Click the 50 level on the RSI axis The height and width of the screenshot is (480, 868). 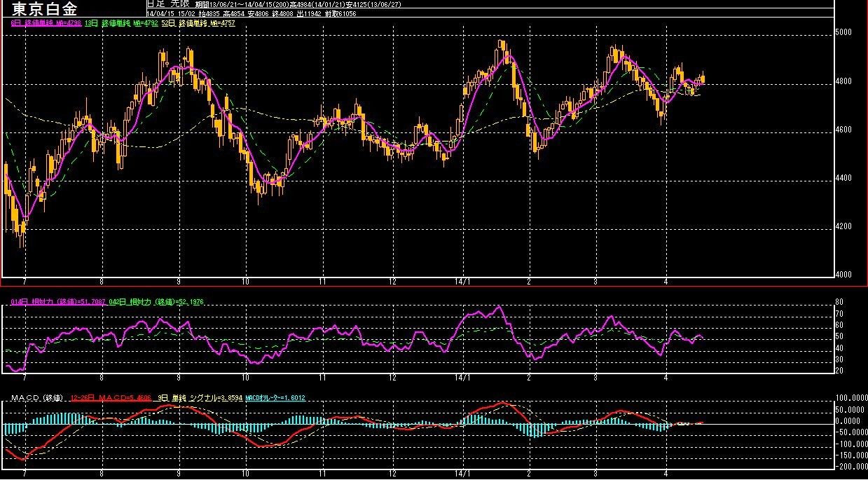point(839,336)
